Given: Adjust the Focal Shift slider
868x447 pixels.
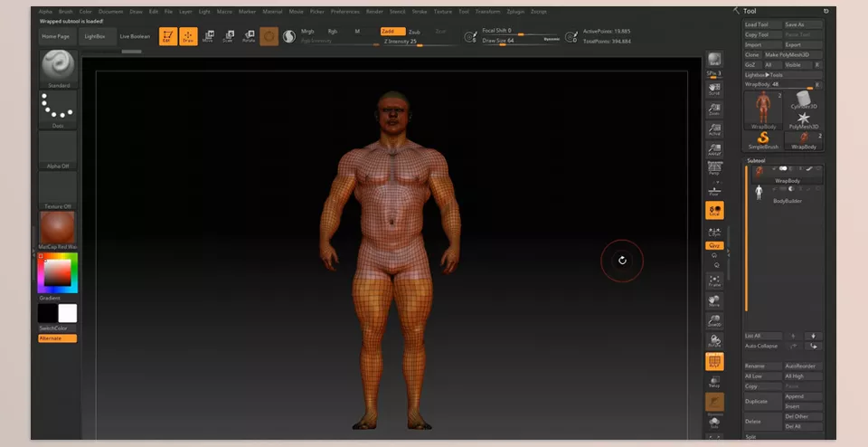Looking at the screenshot, I should 521,31.
